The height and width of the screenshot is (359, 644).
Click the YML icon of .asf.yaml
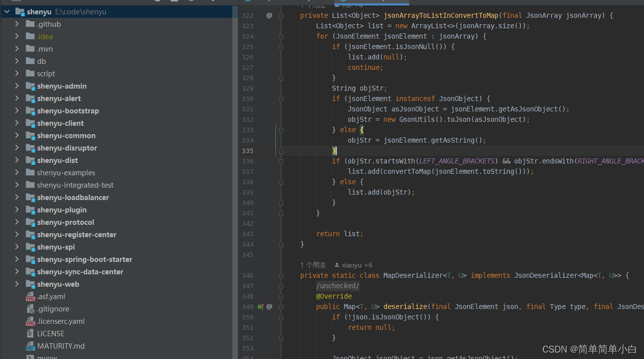click(30, 297)
